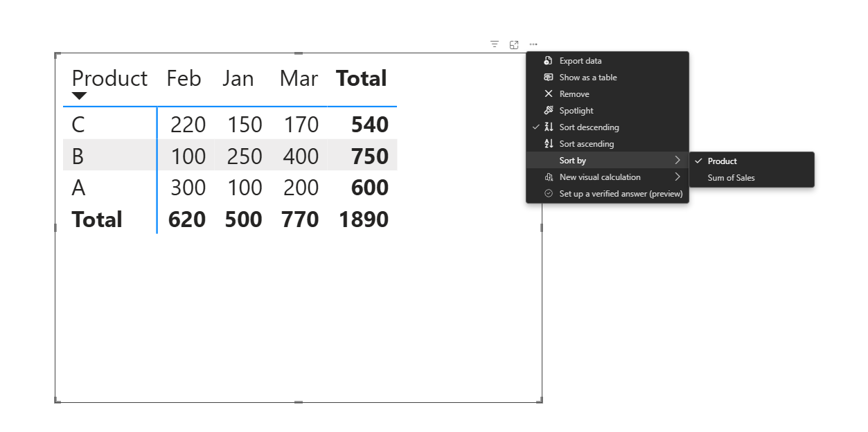The image size is (868, 432).
Task: Click the Export data icon
Action: [548, 61]
